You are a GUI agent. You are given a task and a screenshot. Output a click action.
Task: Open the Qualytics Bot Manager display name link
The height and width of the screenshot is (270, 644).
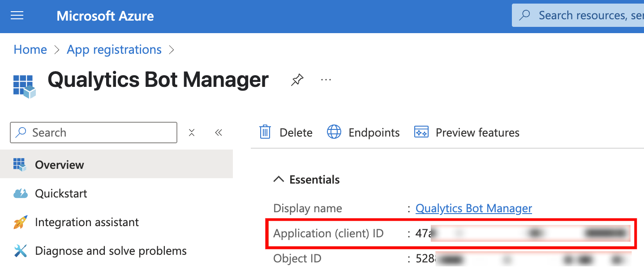[473, 208]
